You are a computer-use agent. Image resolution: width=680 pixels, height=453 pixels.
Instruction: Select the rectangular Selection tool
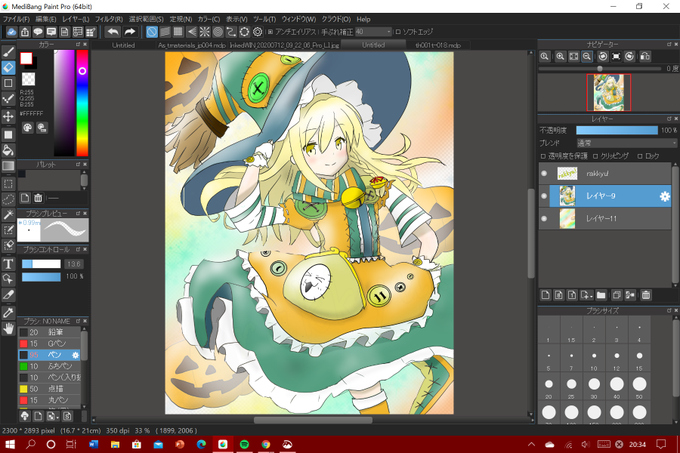(8, 184)
